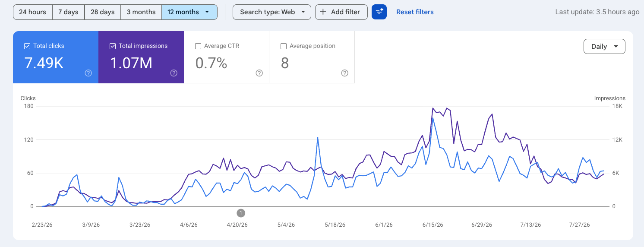Open the 12 months date range dropdown
The width and height of the screenshot is (644, 247).
point(189,12)
